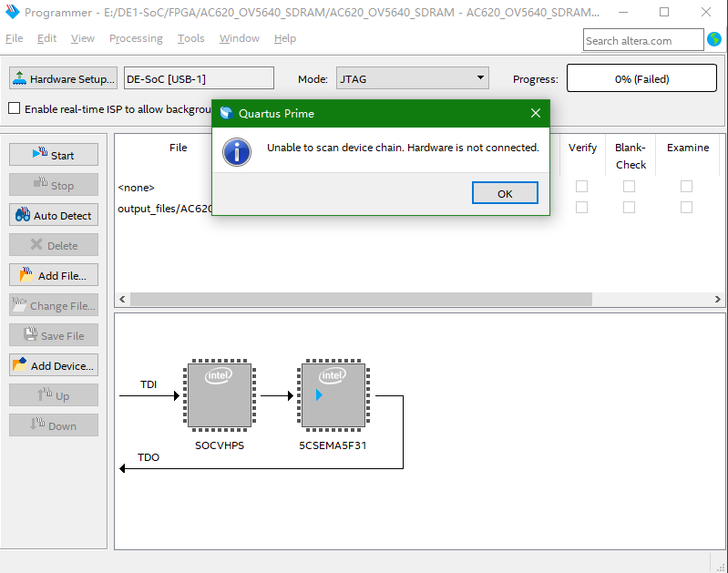Click the SOCVHPS device label
728x573 pixels.
(x=220, y=445)
